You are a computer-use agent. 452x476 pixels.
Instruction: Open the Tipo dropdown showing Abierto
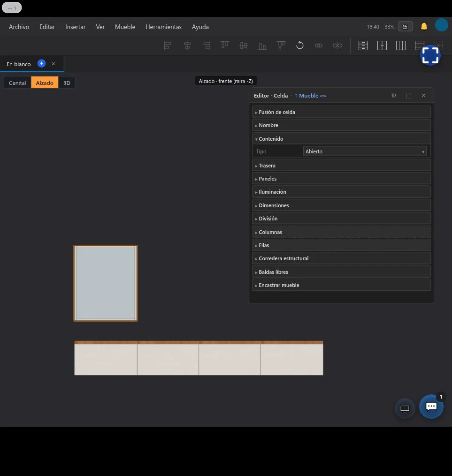(365, 151)
